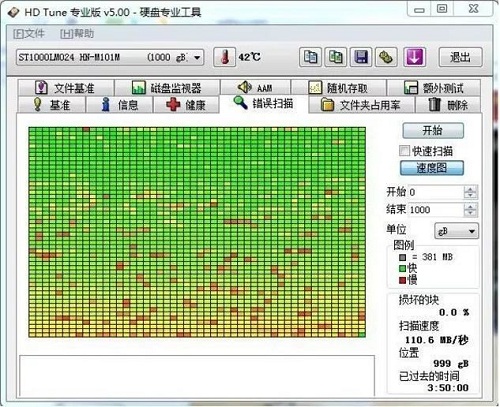500x407 pixels.
Task: Click the thermometer temperature icon
Action: 225,57
